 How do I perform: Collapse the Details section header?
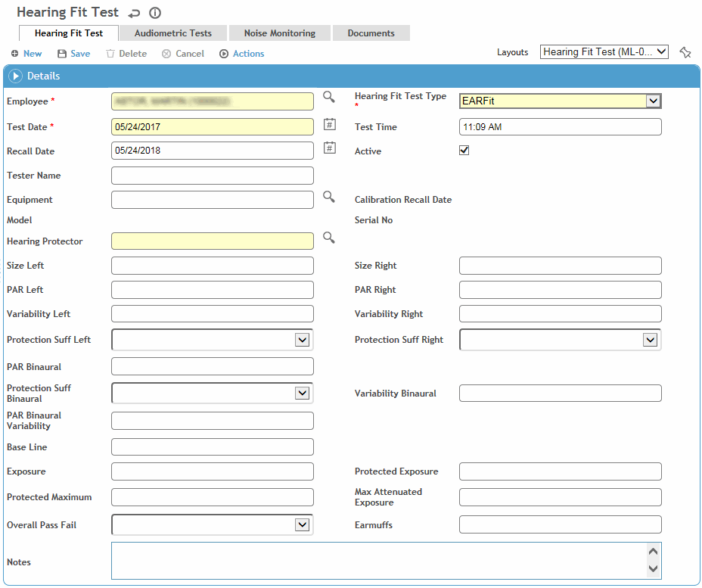coord(16,76)
